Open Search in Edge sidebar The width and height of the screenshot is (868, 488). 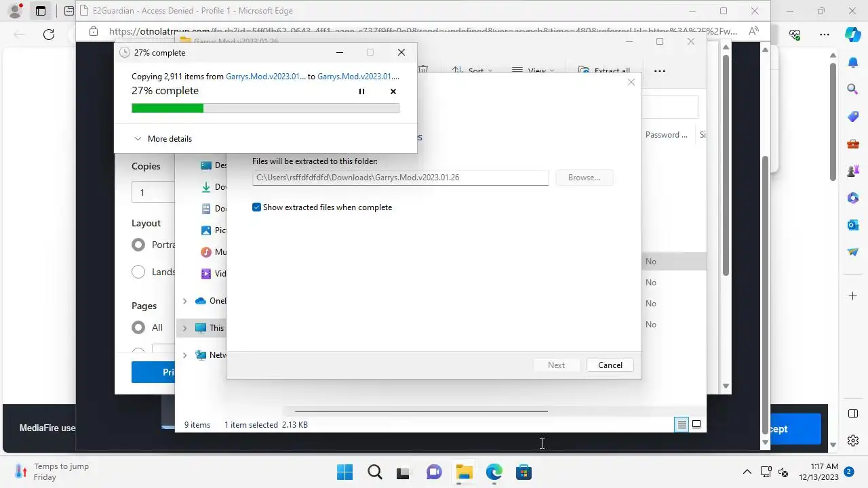coord(853,89)
